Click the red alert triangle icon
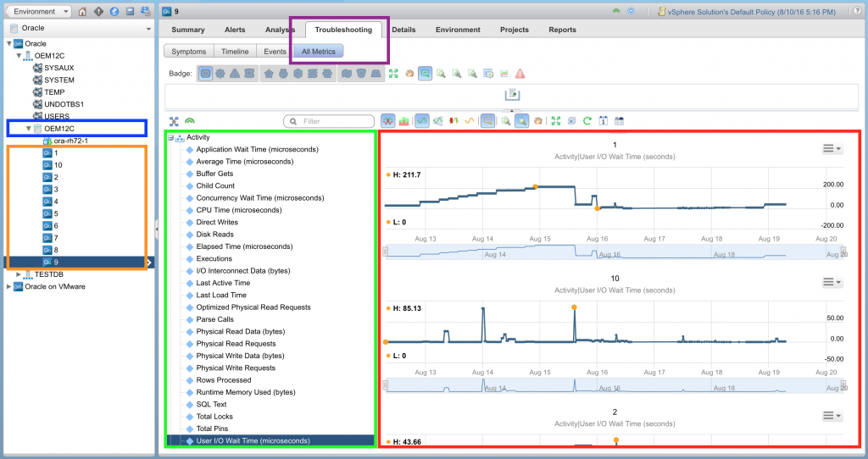 [x=520, y=74]
